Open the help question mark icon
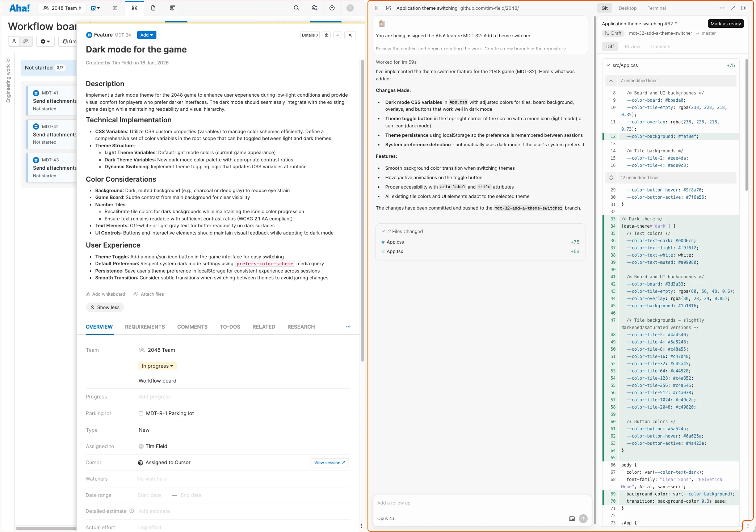 (332, 8)
